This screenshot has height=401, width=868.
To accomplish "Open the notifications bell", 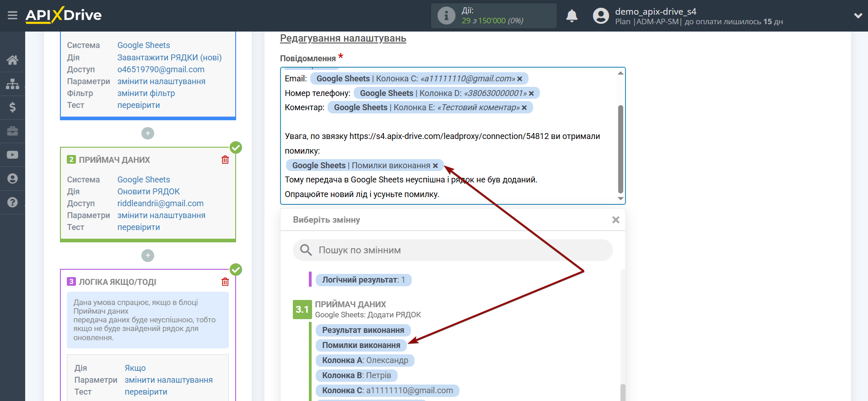I will [571, 16].
